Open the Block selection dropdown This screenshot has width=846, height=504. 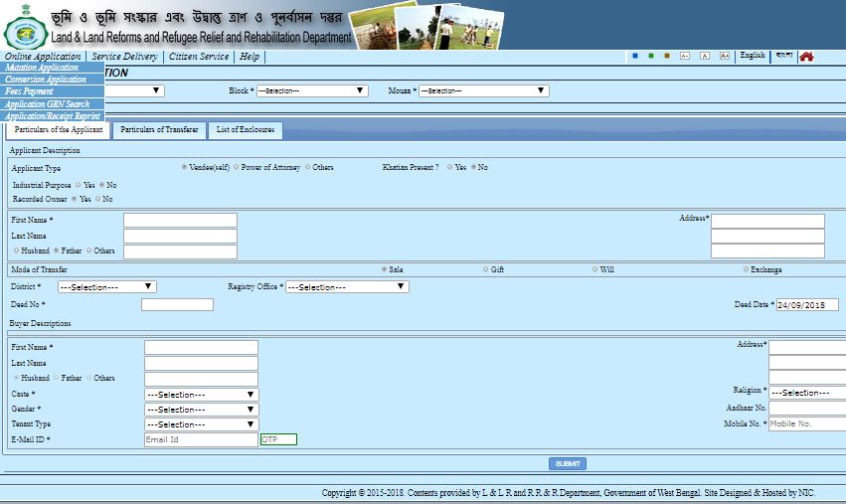(x=312, y=90)
